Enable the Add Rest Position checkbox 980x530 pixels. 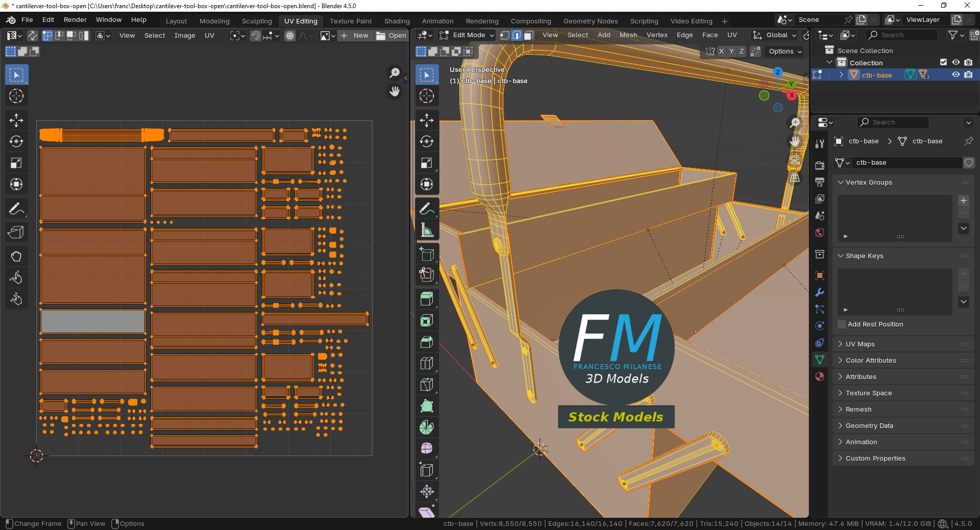coord(842,324)
